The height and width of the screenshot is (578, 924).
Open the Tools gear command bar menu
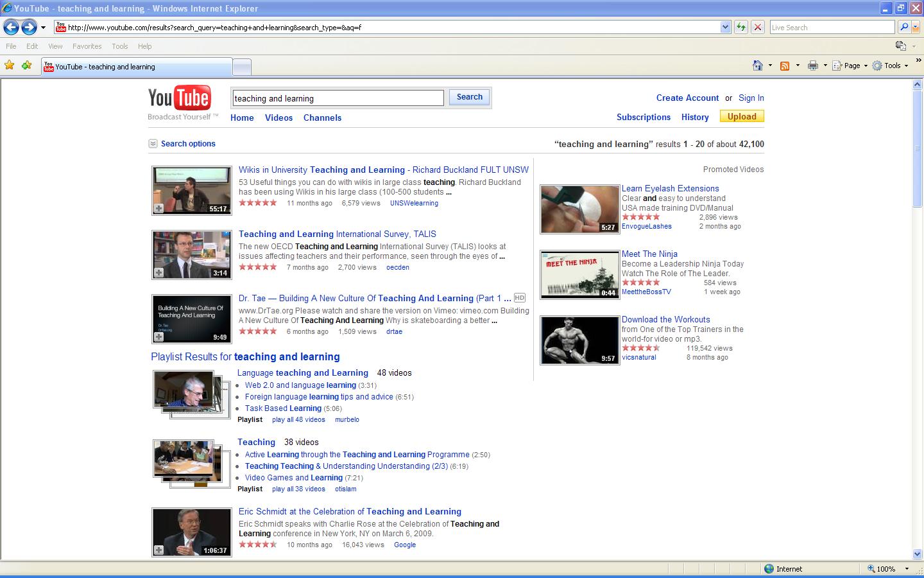pyautogui.click(x=890, y=66)
